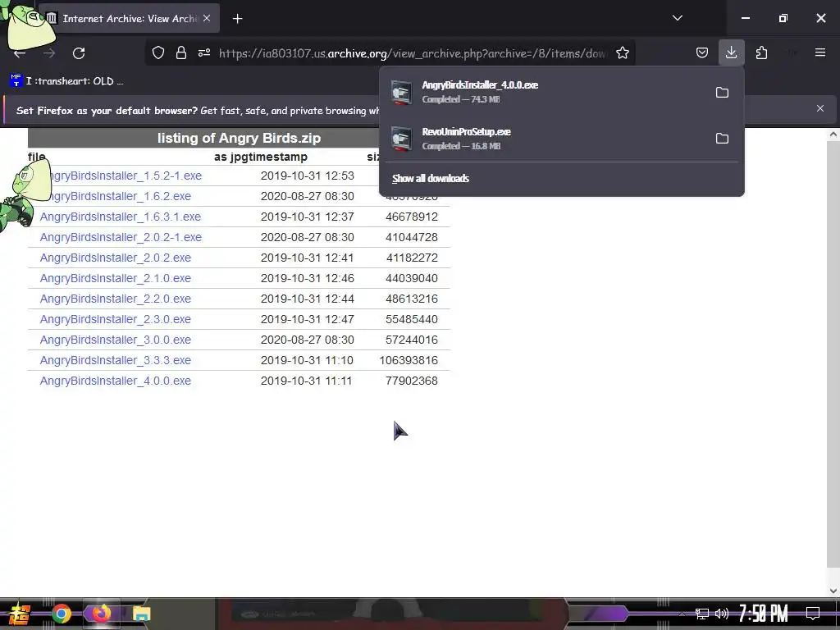Download AngryBirdsInstaller_4.0.0.exe link in listing
This screenshot has height=630, width=840.
115,381
